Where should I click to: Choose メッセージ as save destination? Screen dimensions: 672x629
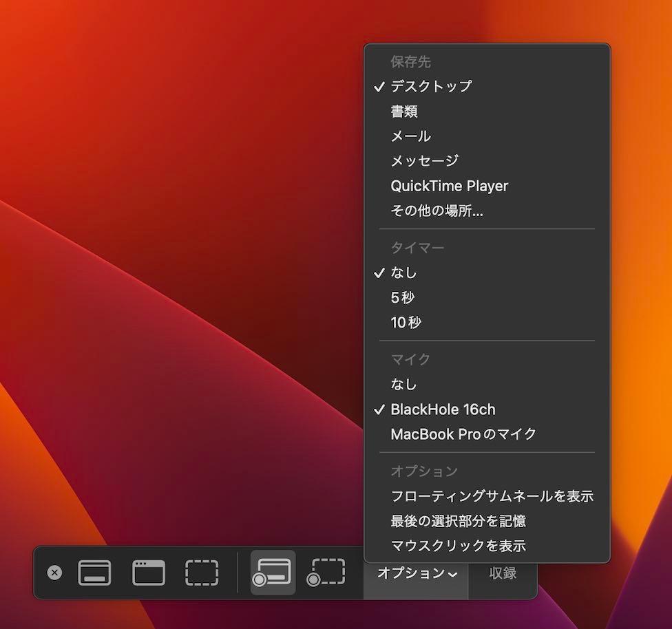[x=487, y=161]
